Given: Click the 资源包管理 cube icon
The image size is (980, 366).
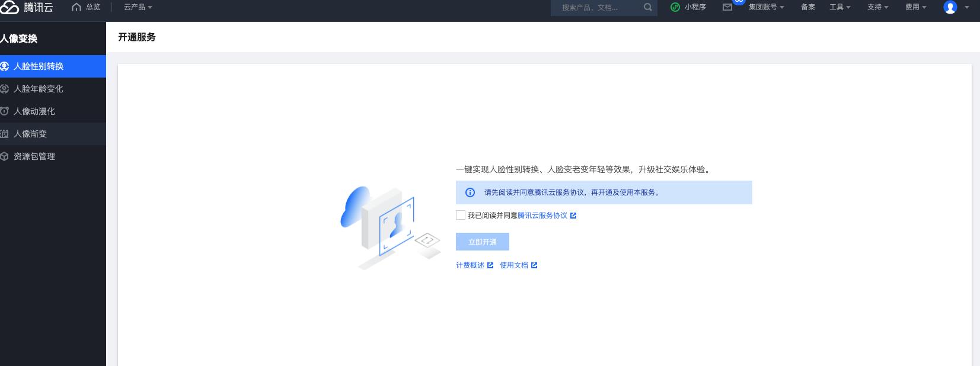Looking at the screenshot, I should [x=4, y=156].
